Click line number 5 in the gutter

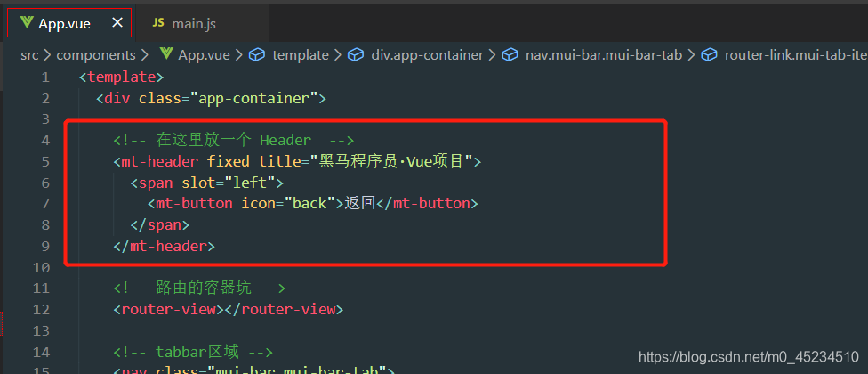44,162
